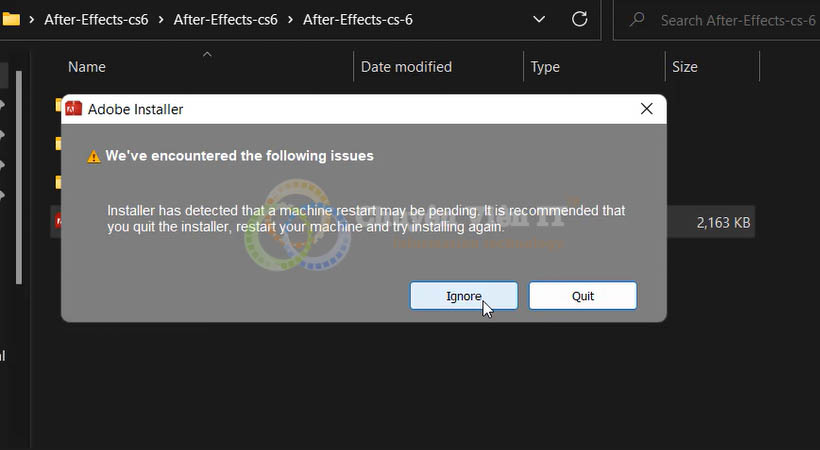The width and height of the screenshot is (820, 450).
Task: Focus the Search After-Effects-cs-6 field
Action: 716,20
